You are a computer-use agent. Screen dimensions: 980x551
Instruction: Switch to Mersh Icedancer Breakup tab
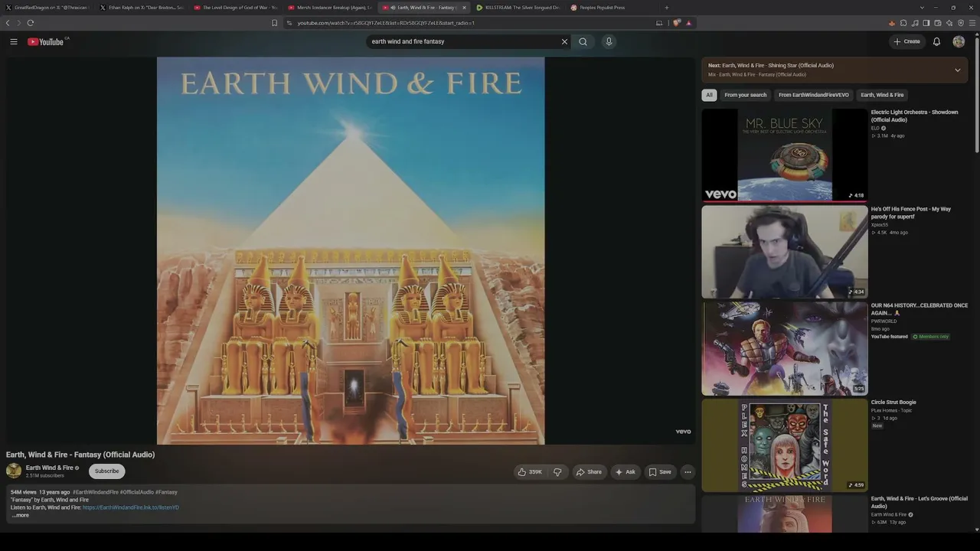330,8
